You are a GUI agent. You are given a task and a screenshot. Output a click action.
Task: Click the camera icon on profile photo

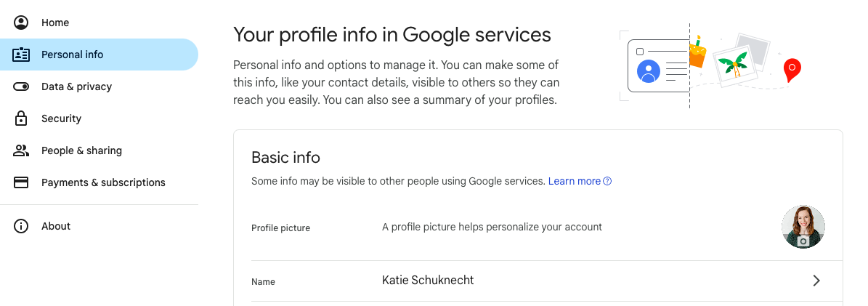(x=803, y=241)
